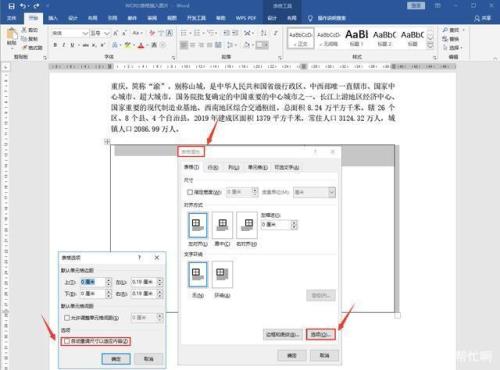
Task: Toggle Italic formatting
Action: tap(64, 45)
